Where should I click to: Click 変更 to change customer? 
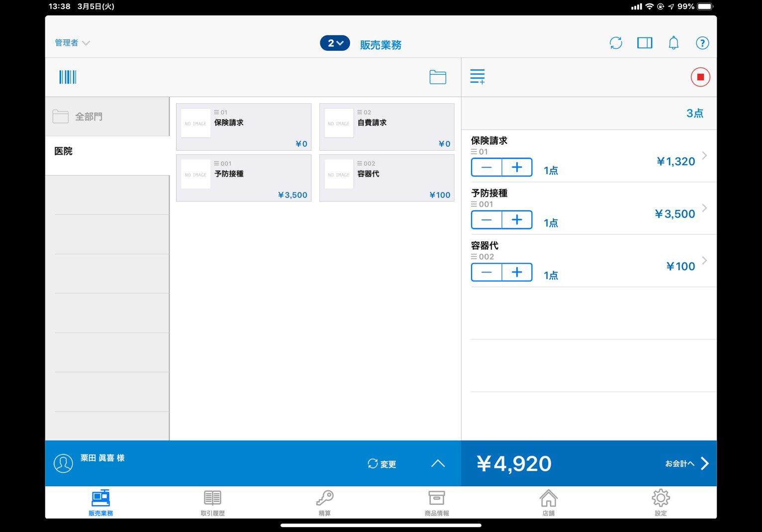(x=382, y=464)
